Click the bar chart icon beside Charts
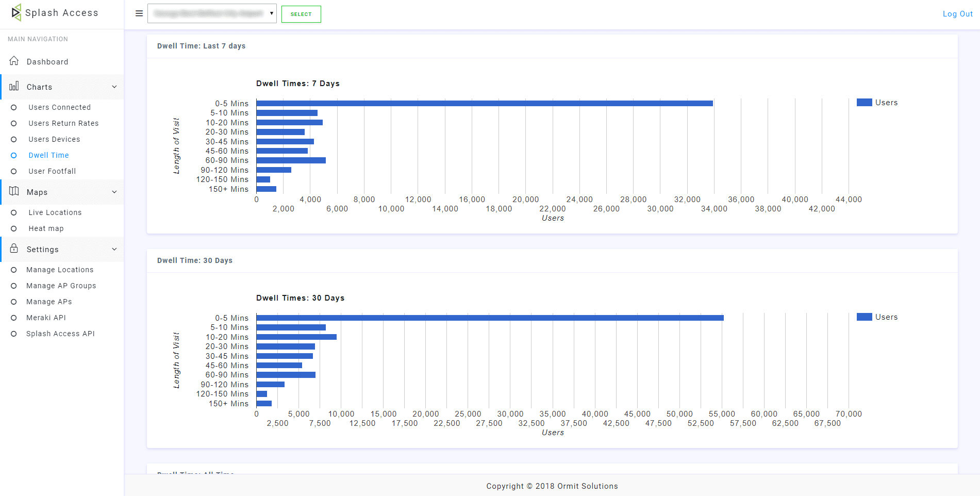Viewport: 980px width, 496px height. [14, 87]
